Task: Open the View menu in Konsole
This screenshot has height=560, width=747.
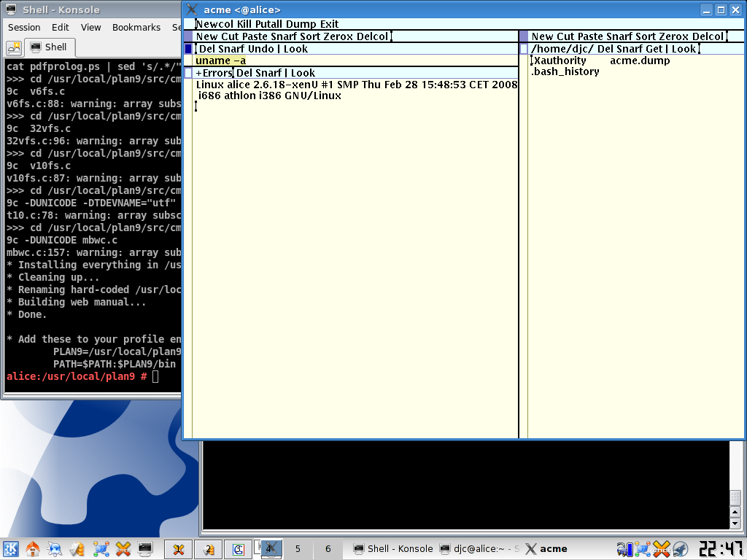Action: [x=90, y=28]
